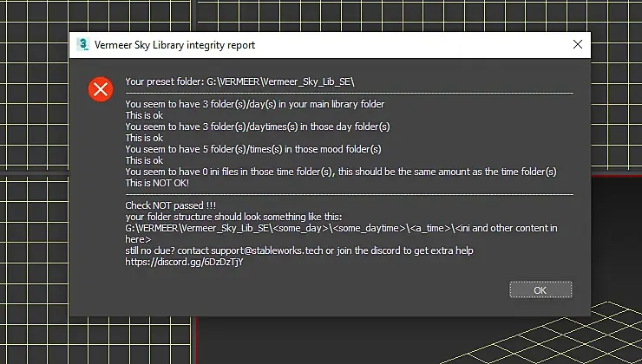Click the support@stableworks.tech contact line
This screenshot has height=364, width=642.
(x=299, y=250)
